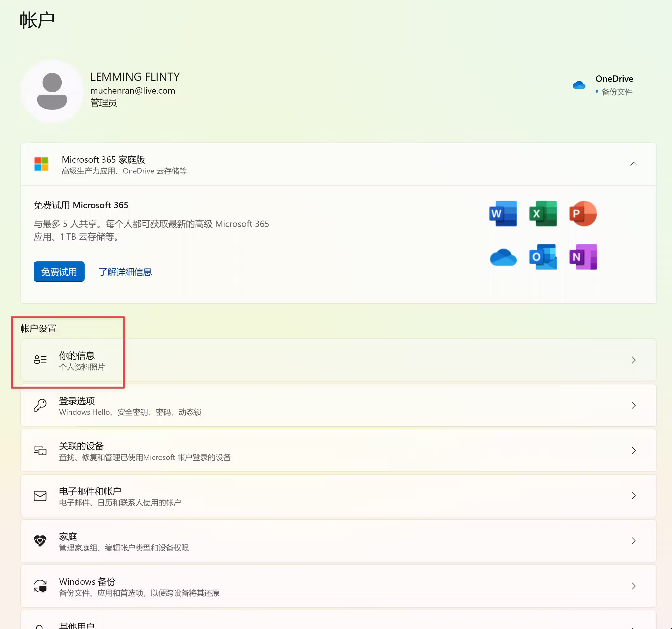The height and width of the screenshot is (629, 672).
Task: Click the OneDrive cloud icon beside Outlook
Action: [503, 258]
